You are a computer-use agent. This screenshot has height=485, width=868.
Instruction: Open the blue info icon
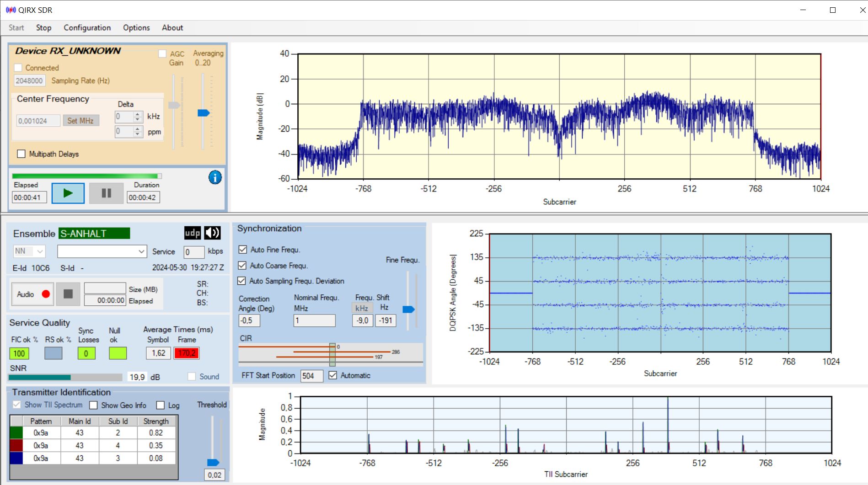215,177
